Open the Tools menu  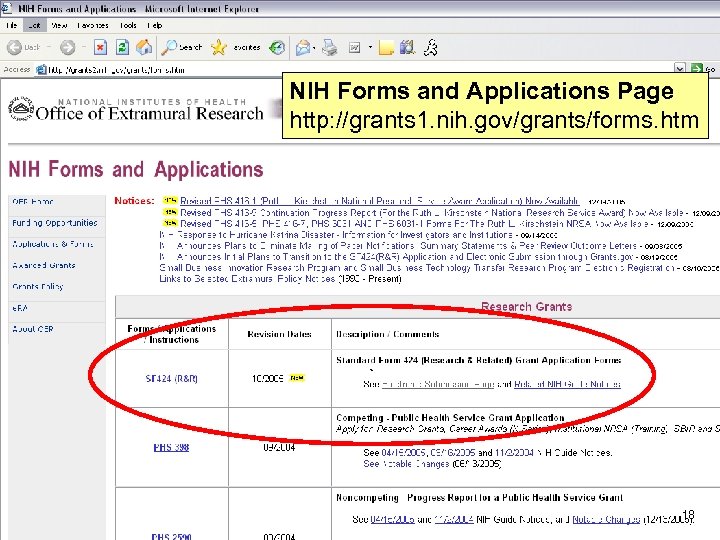tap(128, 25)
